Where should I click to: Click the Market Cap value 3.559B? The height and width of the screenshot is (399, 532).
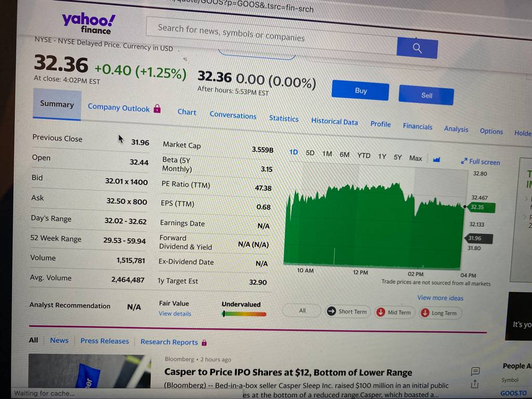click(262, 149)
